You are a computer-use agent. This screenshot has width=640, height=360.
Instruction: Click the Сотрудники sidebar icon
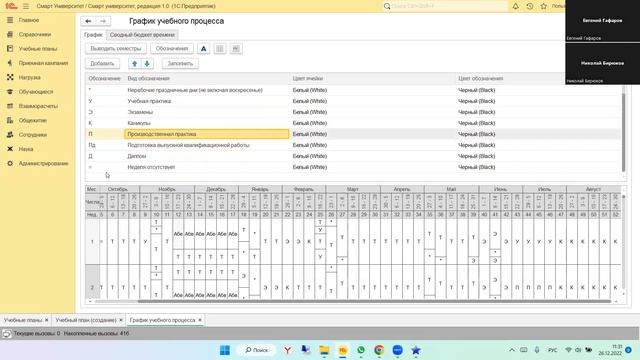click(x=10, y=134)
